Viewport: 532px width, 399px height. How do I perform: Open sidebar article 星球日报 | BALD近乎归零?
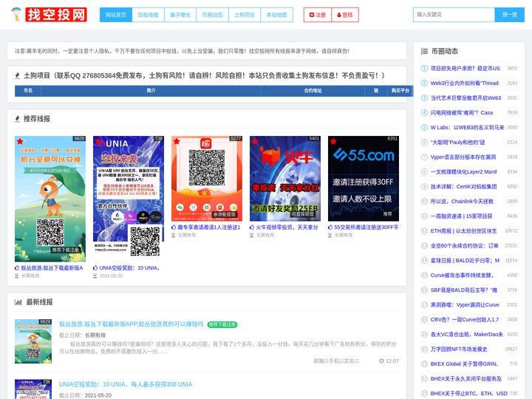coord(465,260)
